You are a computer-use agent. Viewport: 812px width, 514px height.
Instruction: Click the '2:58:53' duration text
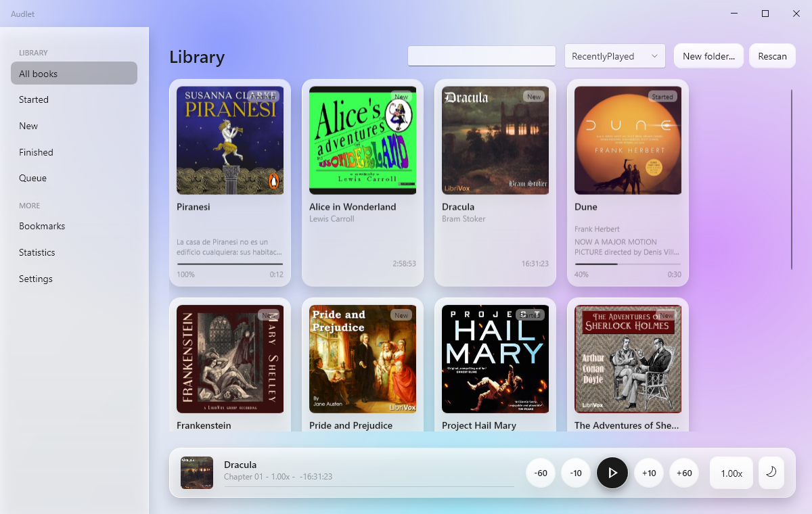coord(404,264)
